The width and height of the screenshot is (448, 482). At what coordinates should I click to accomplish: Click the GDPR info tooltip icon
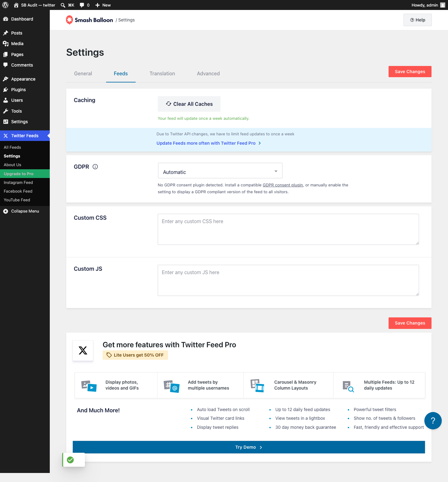(x=95, y=167)
